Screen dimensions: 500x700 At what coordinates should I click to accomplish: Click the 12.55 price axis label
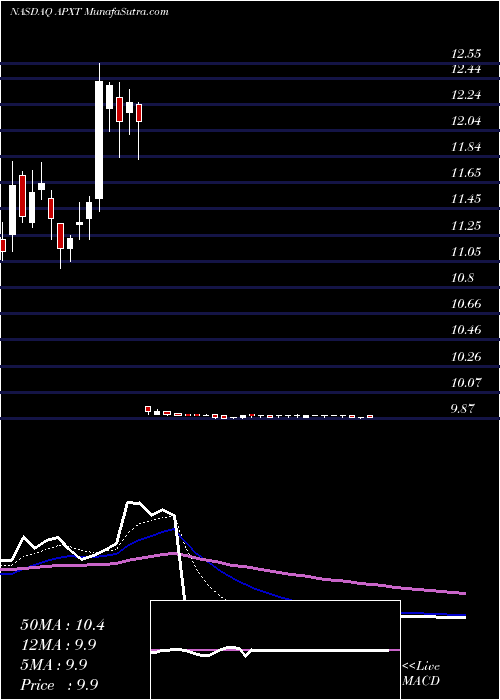pyautogui.click(x=466, y=54)
